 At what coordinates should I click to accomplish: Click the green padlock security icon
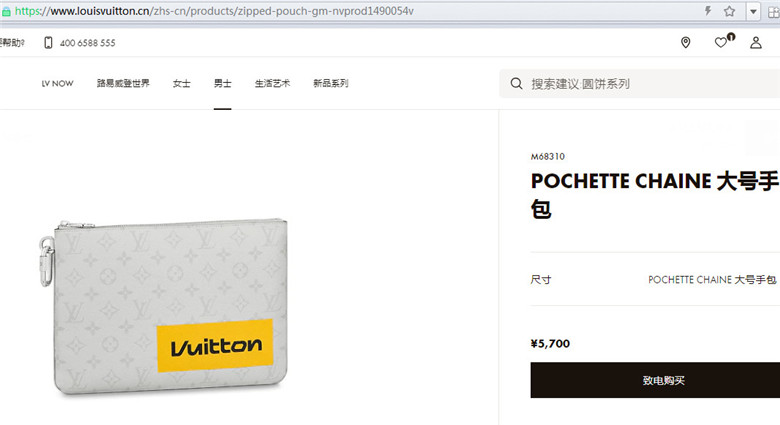click(6, 11)
